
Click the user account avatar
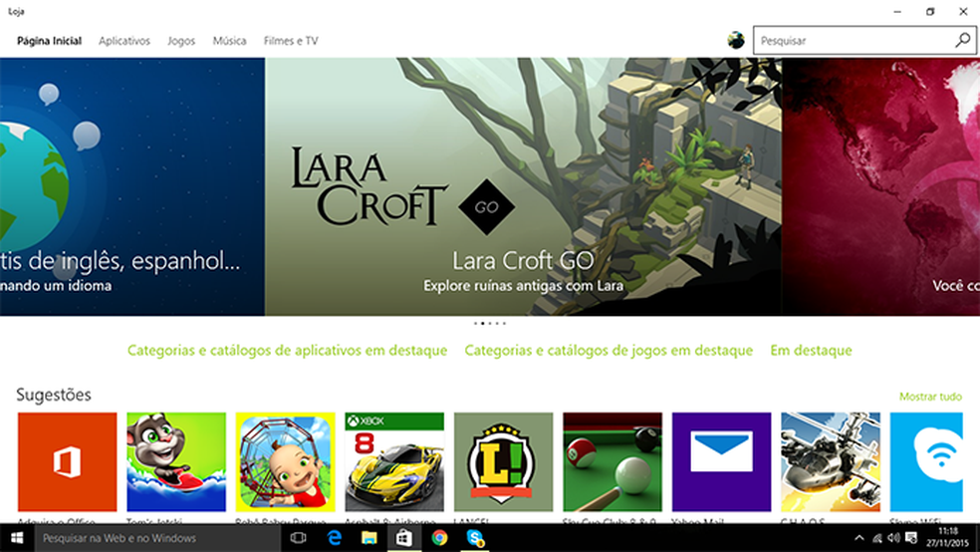(736, 41)
